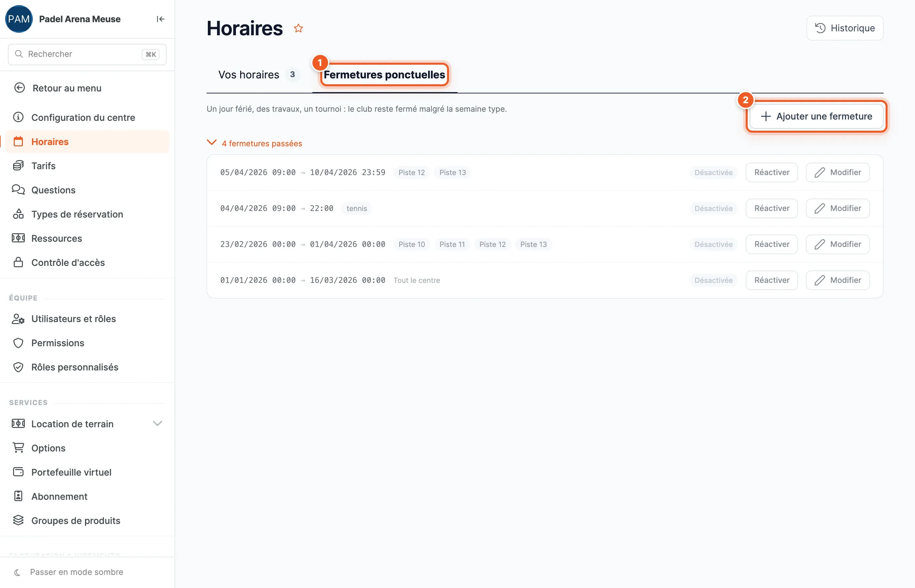
Task: Réactiver the 23/02/2026 closure
Action: pos(772,244)
